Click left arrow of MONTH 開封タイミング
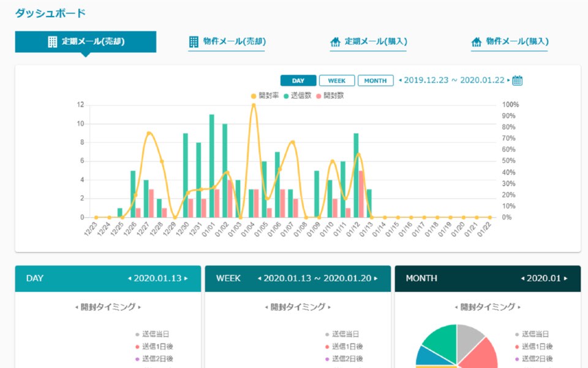 click(x=456, y=307)
